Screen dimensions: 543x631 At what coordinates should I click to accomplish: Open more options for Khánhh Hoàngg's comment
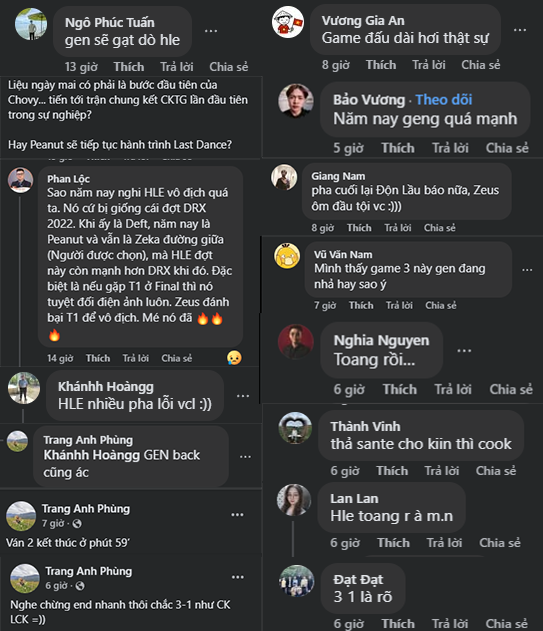[x=243, y=396]
